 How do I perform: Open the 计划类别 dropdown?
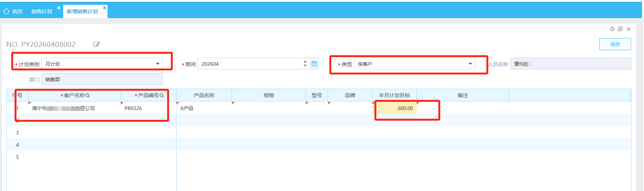(x=102, y=64)
